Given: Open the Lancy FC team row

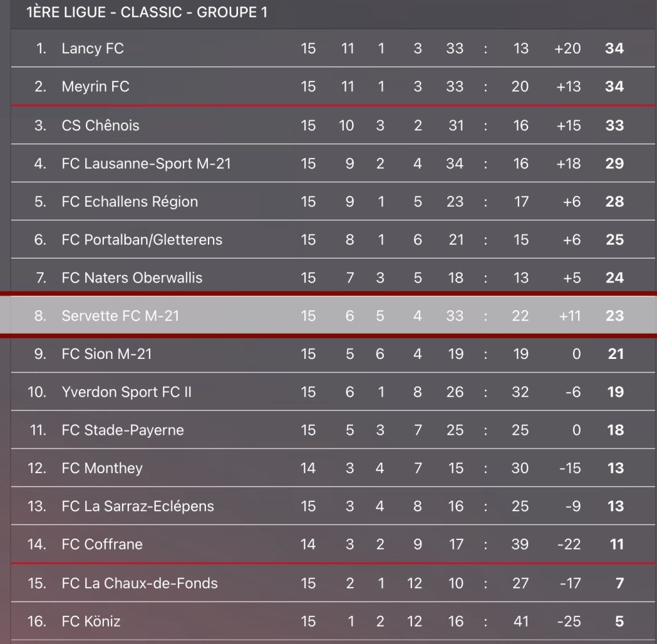Looking at the screenshot, I should tap(92, 48).
